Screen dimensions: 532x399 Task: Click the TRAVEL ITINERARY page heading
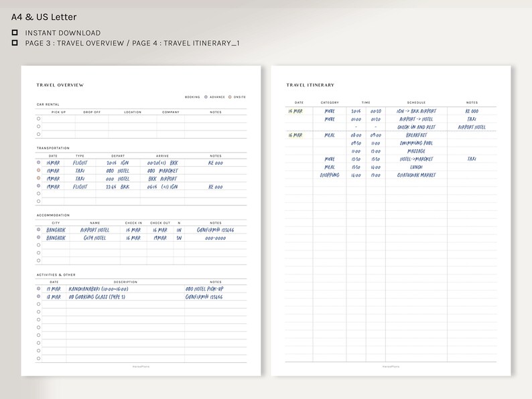(310, 85)
